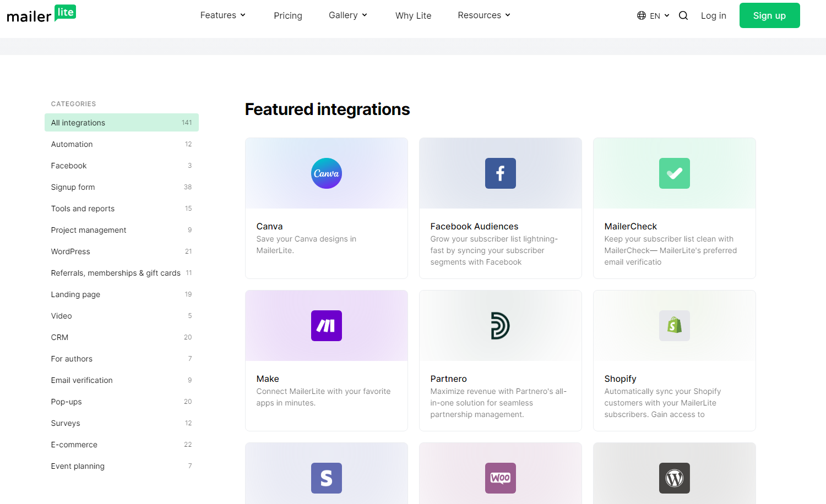This screenshot has width=826, height=504.
Task: Open the Facebook logo icon
Action: (x=501, y=173)
